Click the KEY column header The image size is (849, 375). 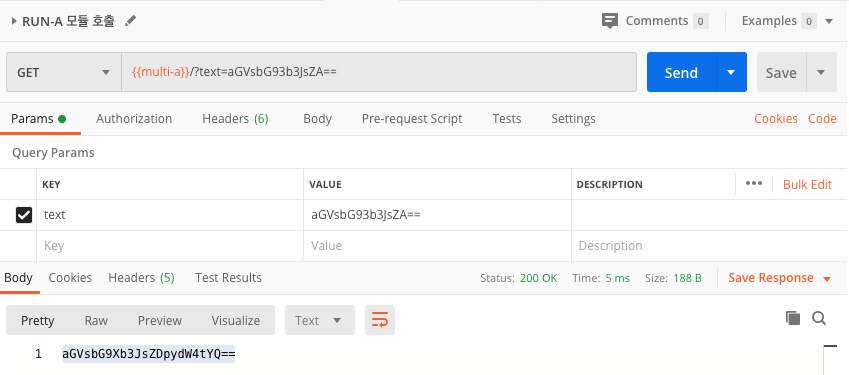tap(52, 185)
